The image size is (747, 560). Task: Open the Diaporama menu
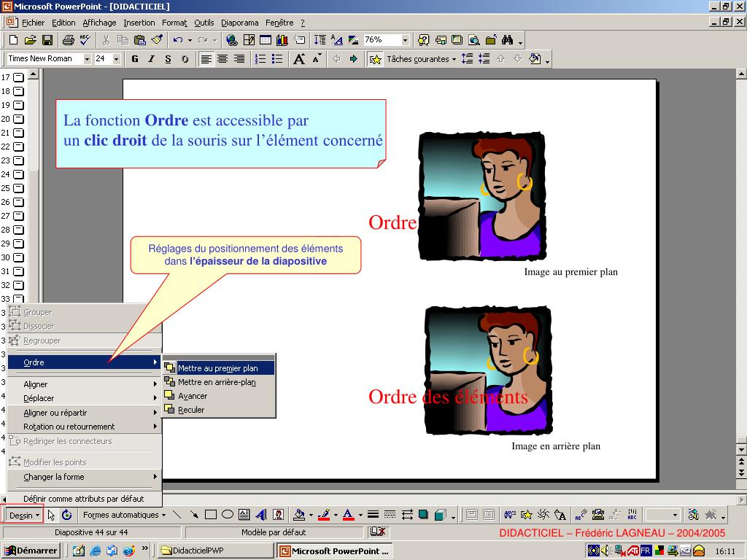pyautogui.click(x=239, y=23)
